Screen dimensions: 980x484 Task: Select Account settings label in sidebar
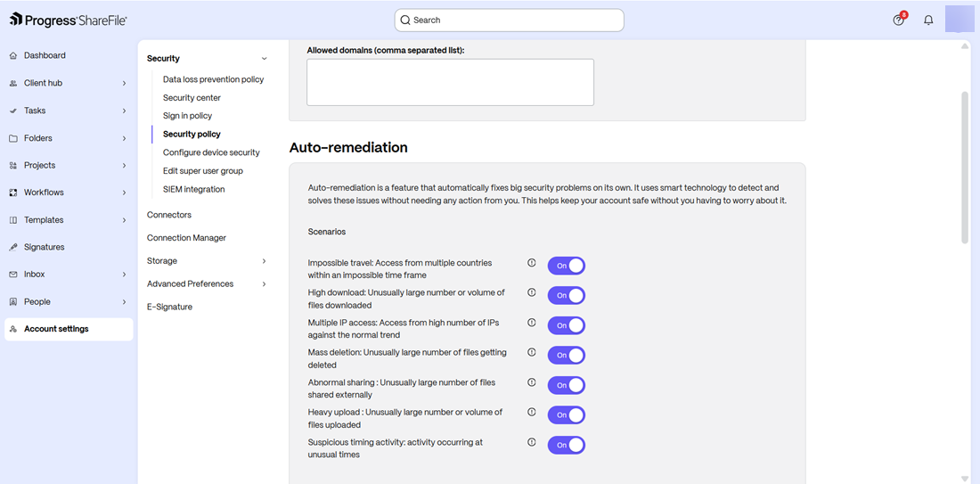[x=56, y=329]
